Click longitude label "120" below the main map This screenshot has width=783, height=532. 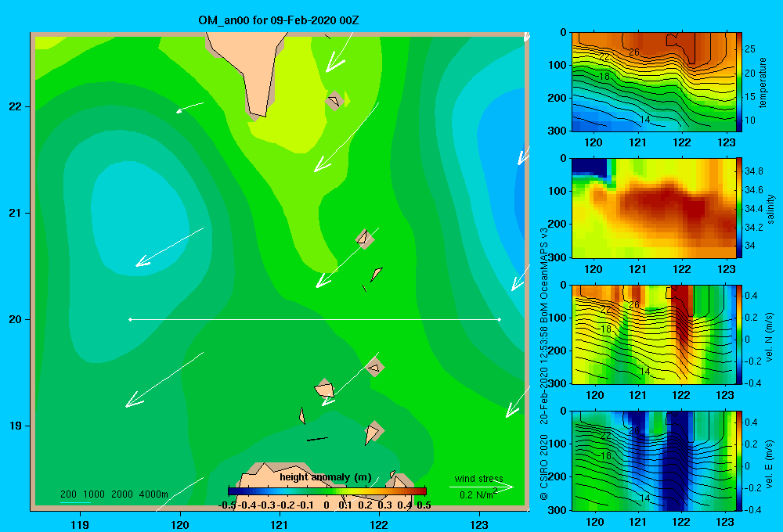180,524
